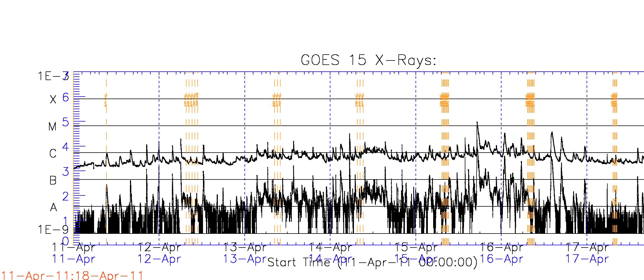Click the A flare class label
Viewport: 644px width, 280px height.
pos(53,207)
